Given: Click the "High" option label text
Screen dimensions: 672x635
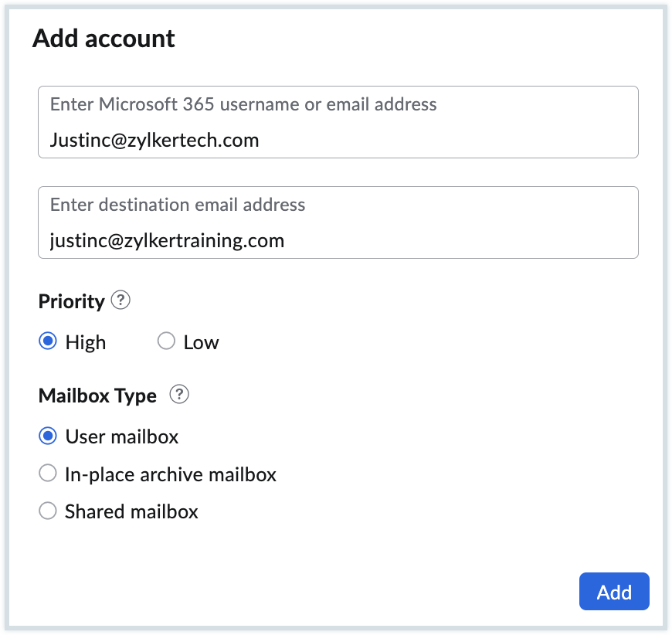Looking at the screenshot, I should pos(86,342).
